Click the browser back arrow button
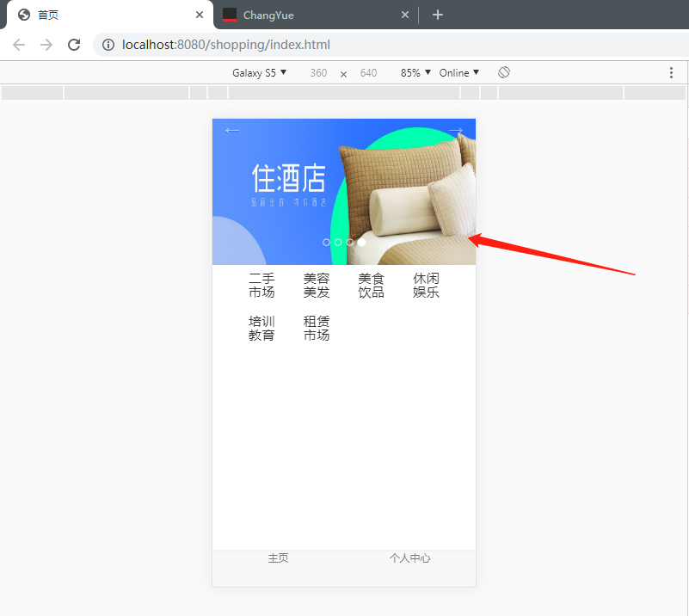Viewport: 689px width, 616px height. click(19, 45)
